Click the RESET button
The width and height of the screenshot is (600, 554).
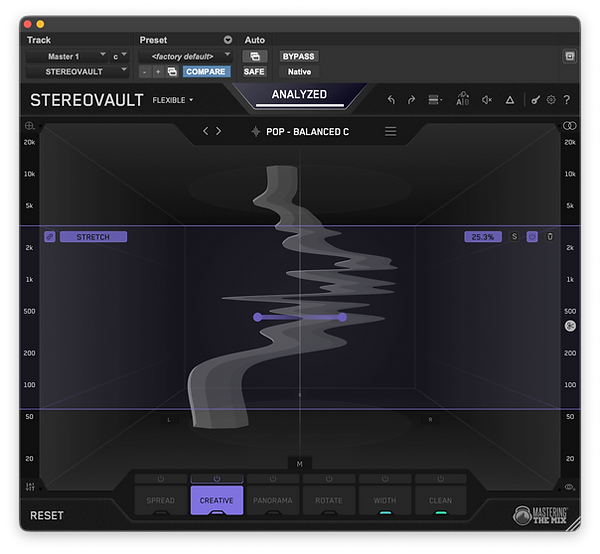click(x=47, y=515)
